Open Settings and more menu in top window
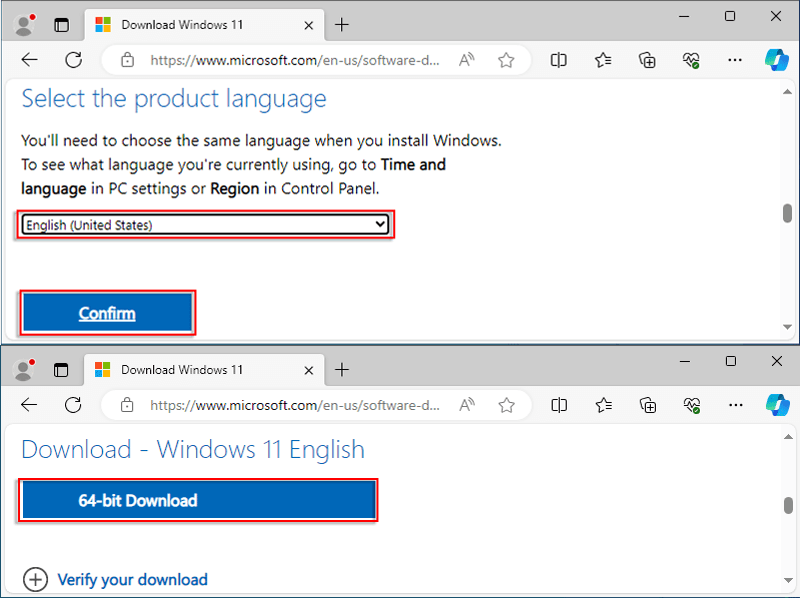Screen dimensions: 800x598 point(735,60)
